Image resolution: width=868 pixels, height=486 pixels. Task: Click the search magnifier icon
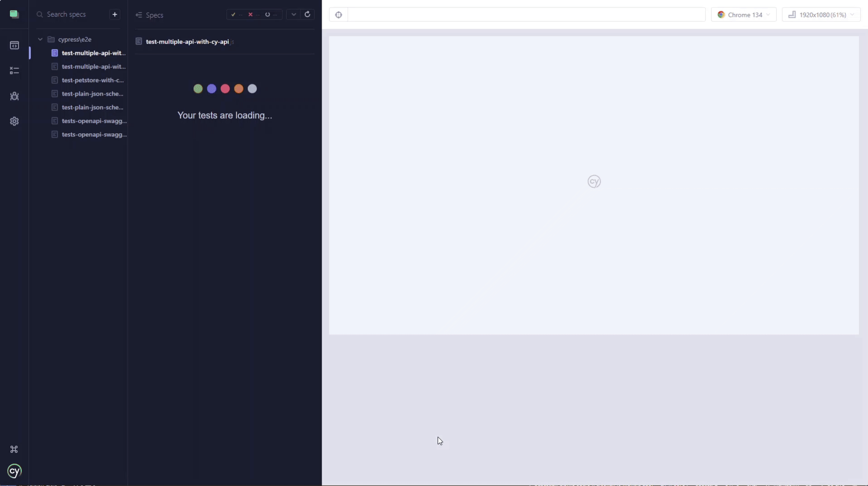pos(40,15)
